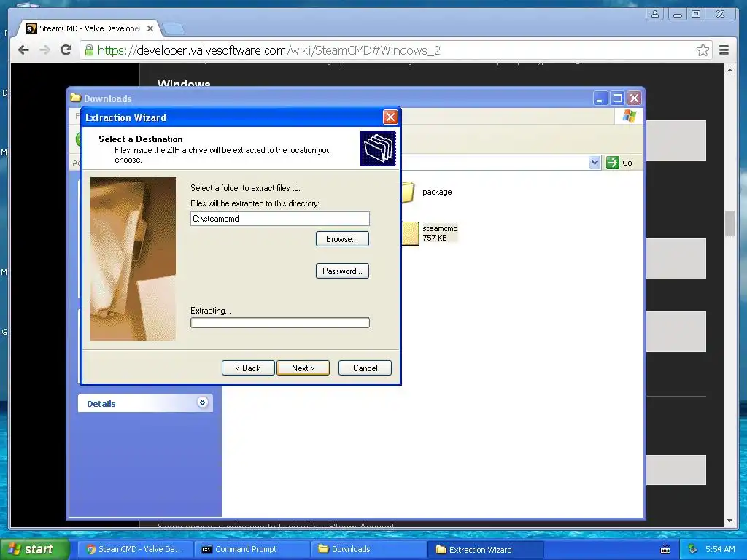
Task: Open the Windows start button
Action: 34,549
